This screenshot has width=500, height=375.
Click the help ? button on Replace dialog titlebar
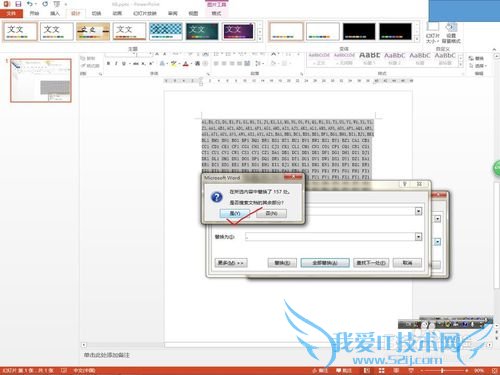tap(405, 184)
